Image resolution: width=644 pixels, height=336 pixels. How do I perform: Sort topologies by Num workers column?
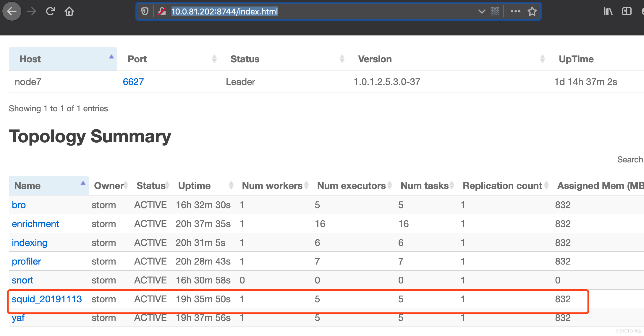click(x=274, y=185)
